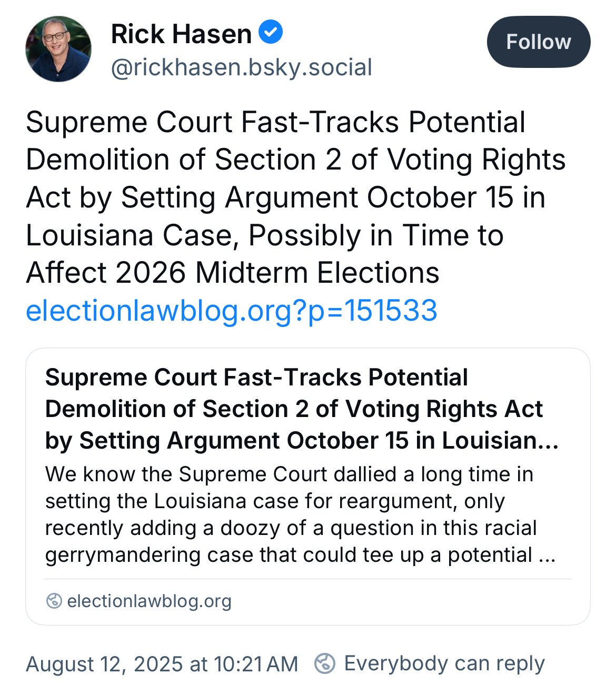The image size is (616, 694).
Task: Tap the blue verified checkmark badge
Action: pyautogui.click(x=271, y=33)
